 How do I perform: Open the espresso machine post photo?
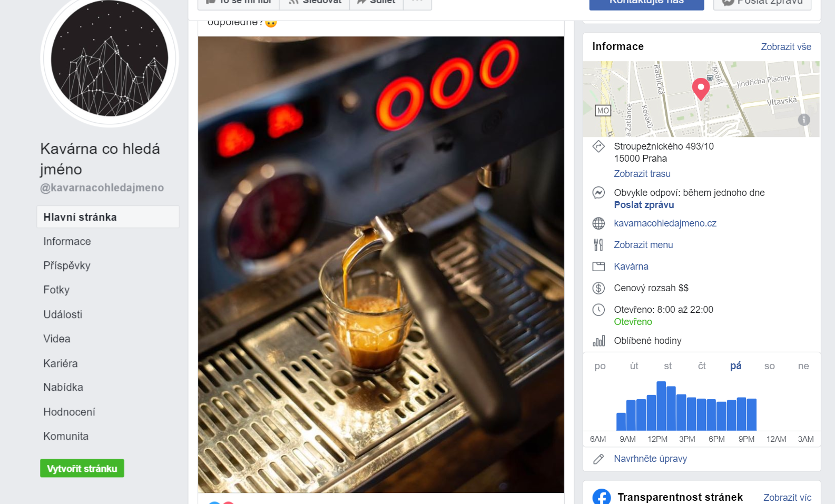coord(381,264)
